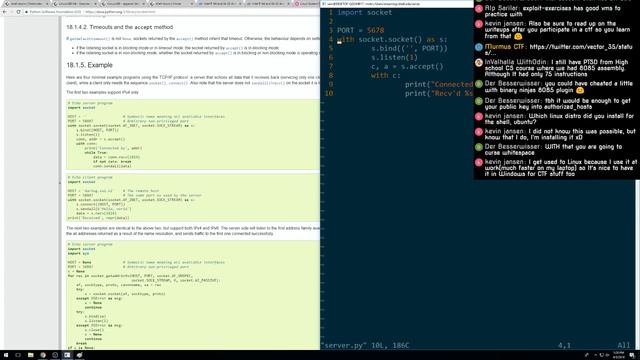The width and height of the screenshot is (640, 360).
Task: Click Alp Sariler's avatar in chat
Action: (479, 9)
